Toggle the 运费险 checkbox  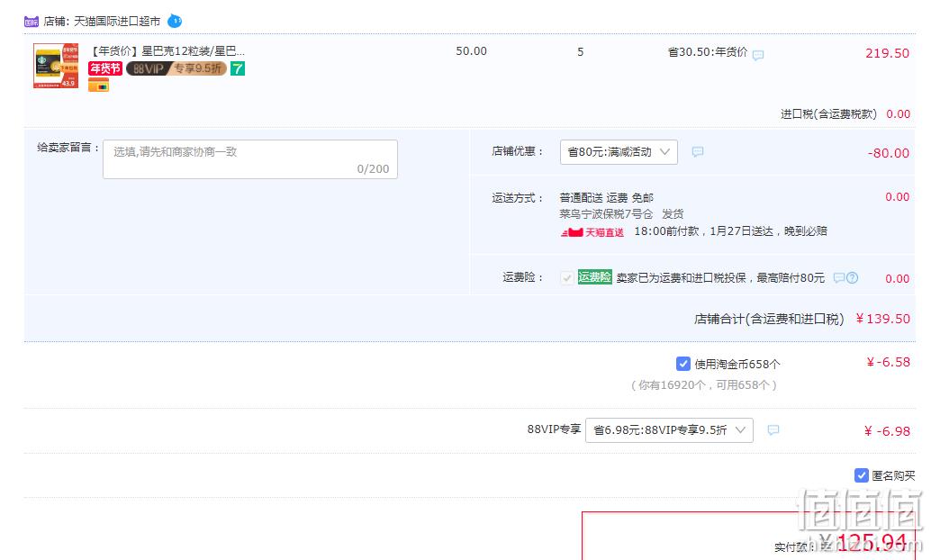[567, 278]
